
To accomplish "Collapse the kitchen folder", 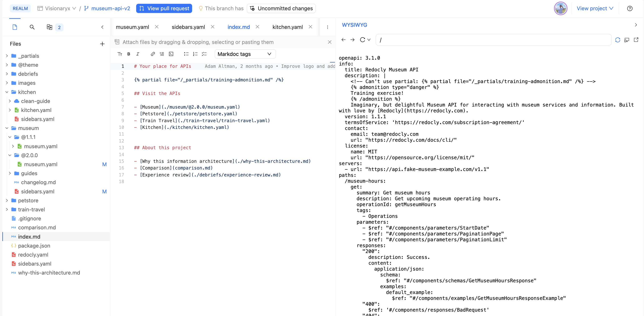I will (x=7, y=92).
